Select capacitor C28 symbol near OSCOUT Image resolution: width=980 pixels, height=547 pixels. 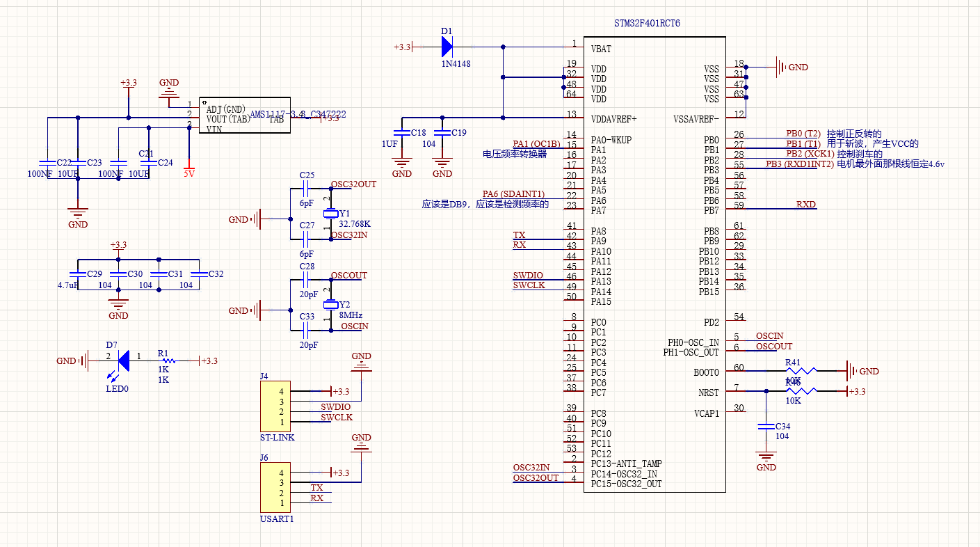coord(306,280)
